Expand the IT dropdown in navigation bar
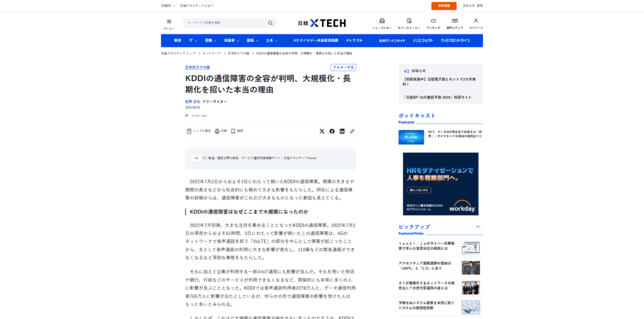Screen dimensions: 644x319 pos(193,40)
